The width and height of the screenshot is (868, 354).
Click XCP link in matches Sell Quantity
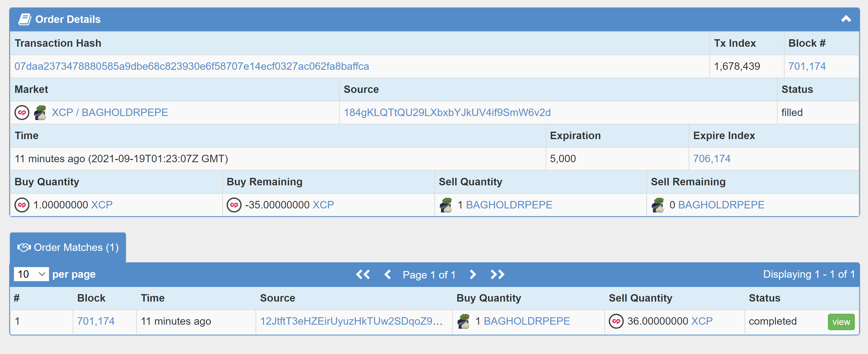[702, 321]
